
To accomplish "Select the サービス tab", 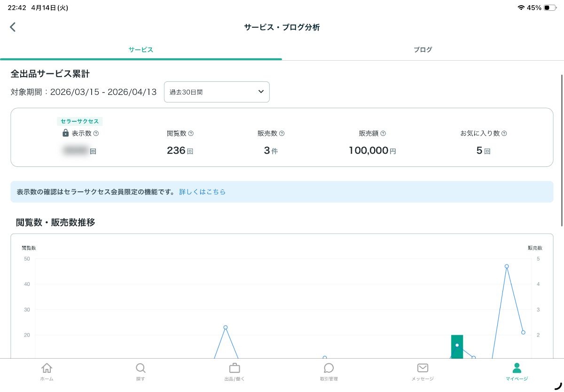I will (141, 50).
